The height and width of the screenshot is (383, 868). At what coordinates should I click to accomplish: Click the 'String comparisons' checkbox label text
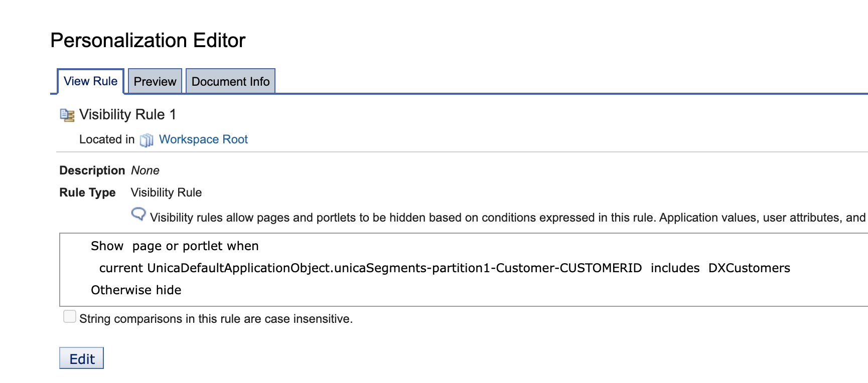[216, 319]
